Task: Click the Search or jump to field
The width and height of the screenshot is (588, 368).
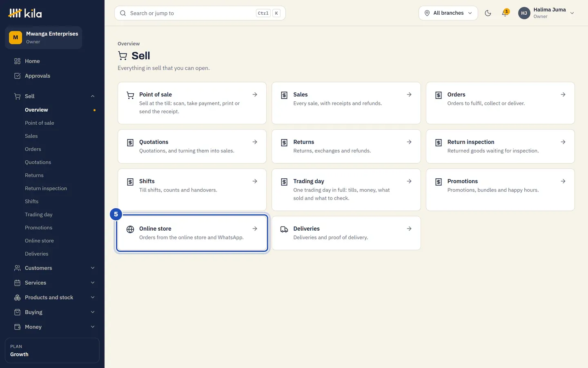Action: pos(200,13)
